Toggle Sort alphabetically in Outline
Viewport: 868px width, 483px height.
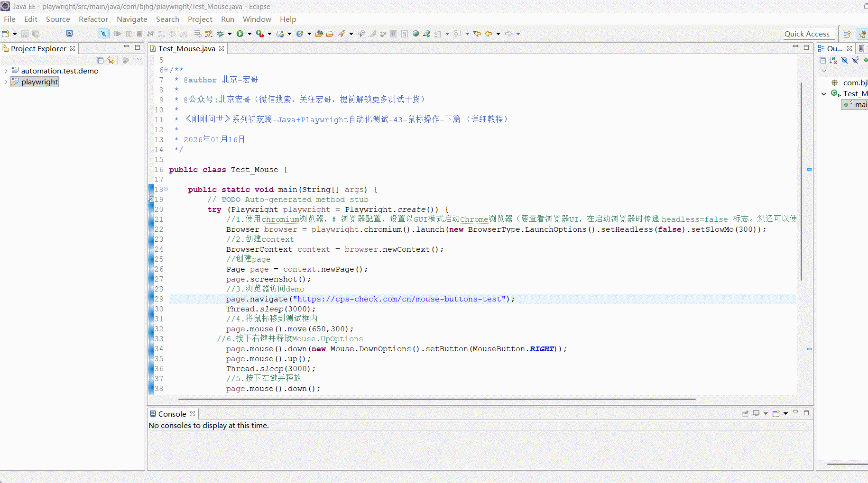(833, 60)
